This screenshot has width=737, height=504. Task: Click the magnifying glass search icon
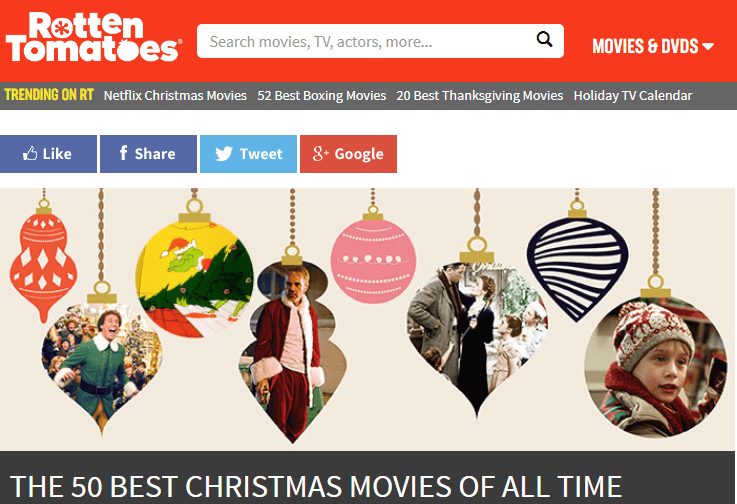click(x=544, y=39)
